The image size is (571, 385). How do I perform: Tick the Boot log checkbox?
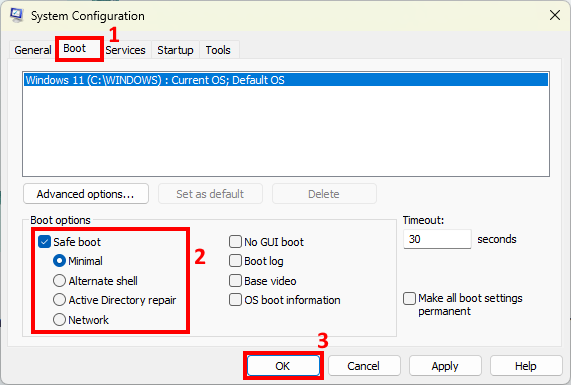click(x=235, y=261)
